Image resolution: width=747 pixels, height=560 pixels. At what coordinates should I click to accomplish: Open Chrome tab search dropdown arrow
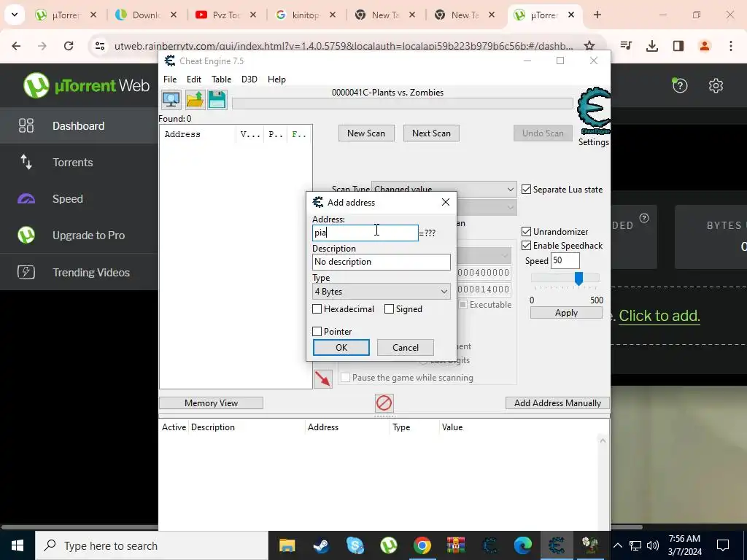tap(15, 15)
